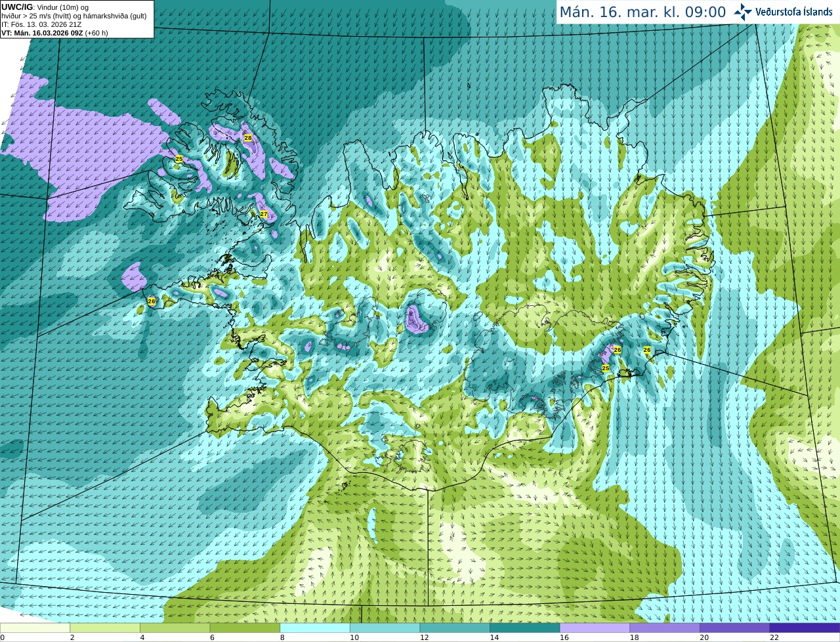Click the scale label '6'
The height and width of the screenshot is (642, 840).
pos(212,637)
